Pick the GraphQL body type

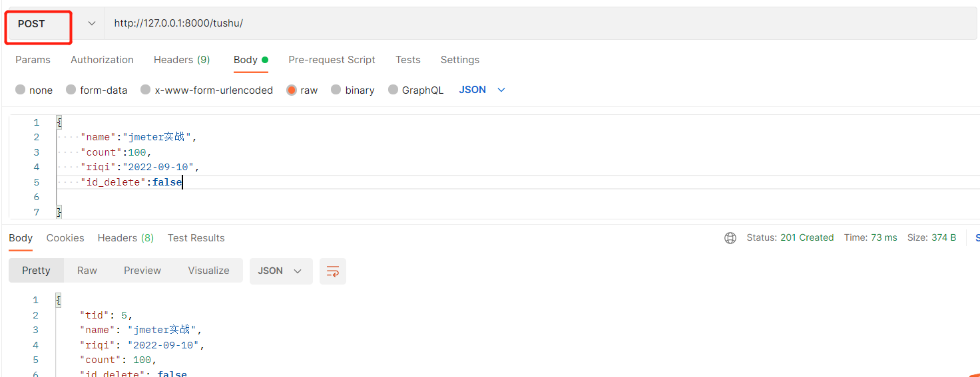pos(393,90)
